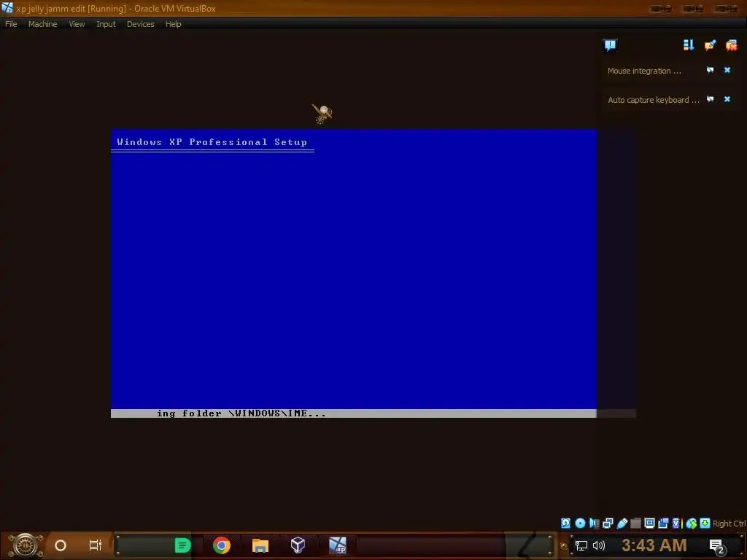Viewport: 747px width, 560px height.
Task: Click the audio indicator in status bar
Action: pyautogui.click(x=594, y=524)
